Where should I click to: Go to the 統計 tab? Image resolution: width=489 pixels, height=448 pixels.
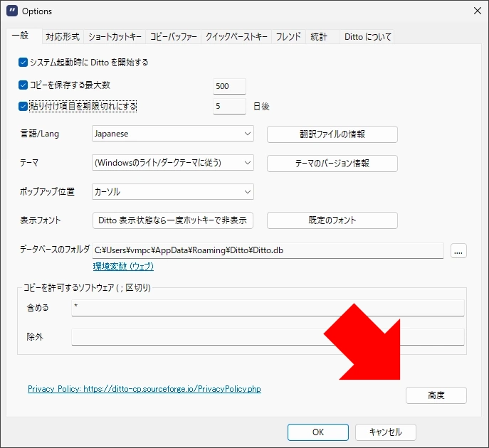[x=318, y=37]
